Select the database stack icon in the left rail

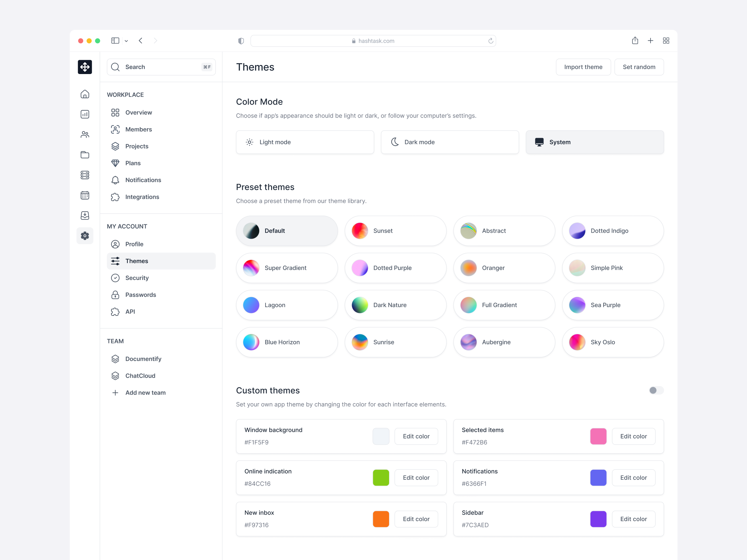pyautogui.click(x=85, y=175)
